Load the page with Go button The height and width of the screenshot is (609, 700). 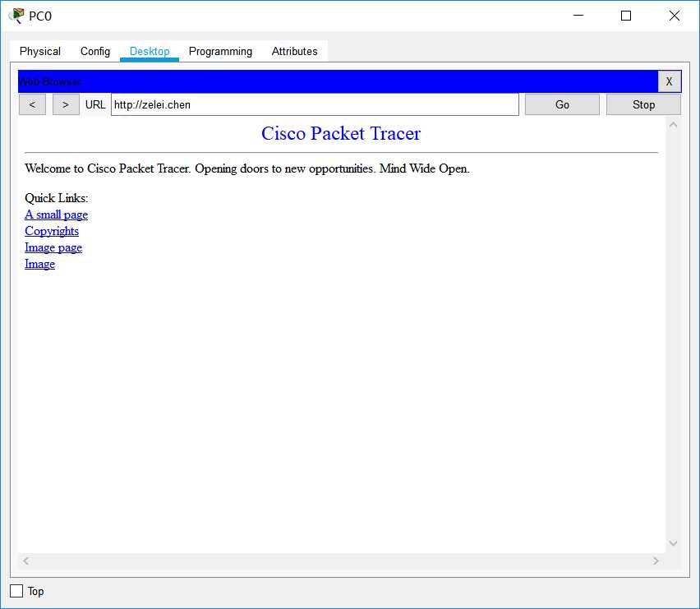[562, 104]
